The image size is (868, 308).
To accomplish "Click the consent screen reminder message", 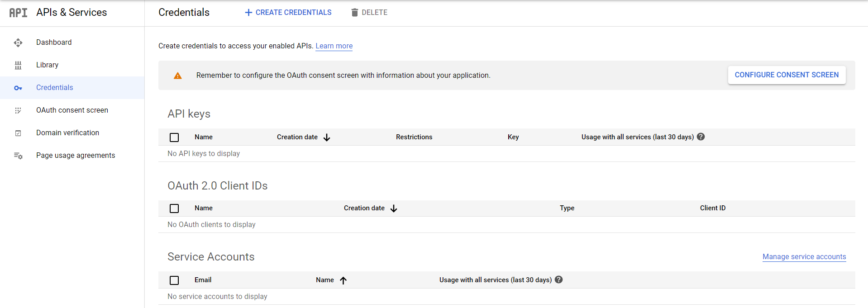I will coord(343,76).
